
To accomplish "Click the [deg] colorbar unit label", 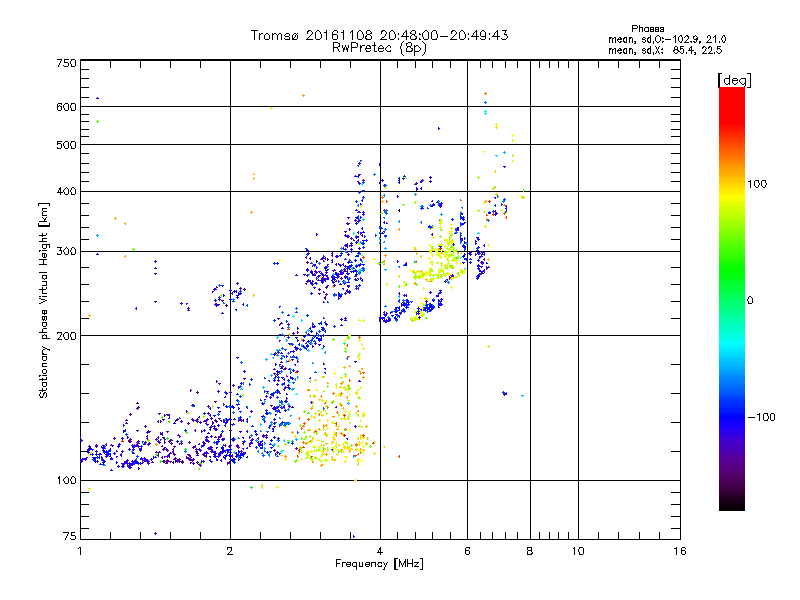I will coord(734,79).
